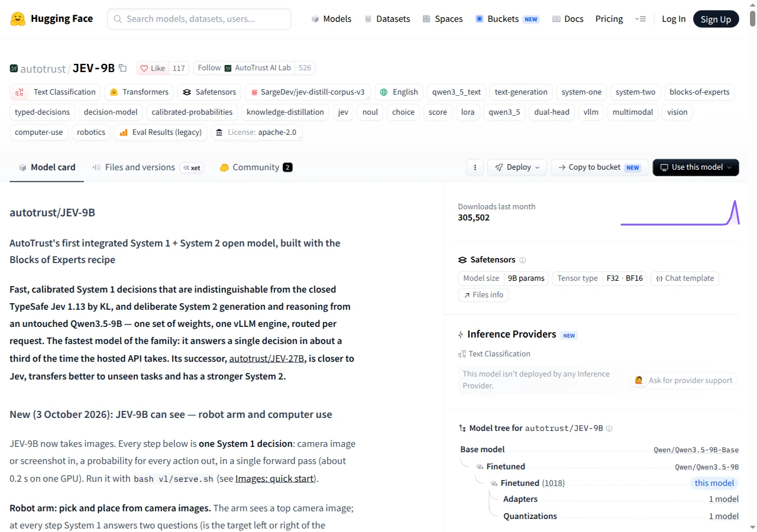
Task: Click the Safetensors tag
Action: pyautogui.click(x=210, y=92)
